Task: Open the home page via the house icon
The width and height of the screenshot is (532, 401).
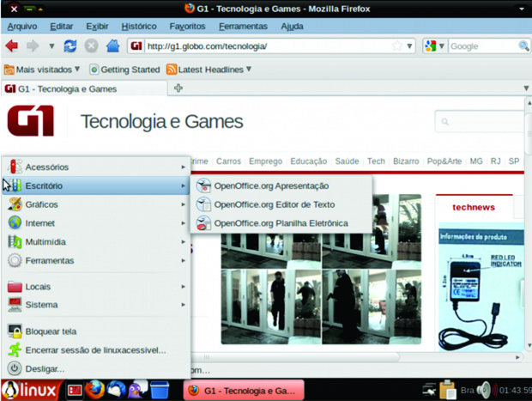Action: coord(112,46)
